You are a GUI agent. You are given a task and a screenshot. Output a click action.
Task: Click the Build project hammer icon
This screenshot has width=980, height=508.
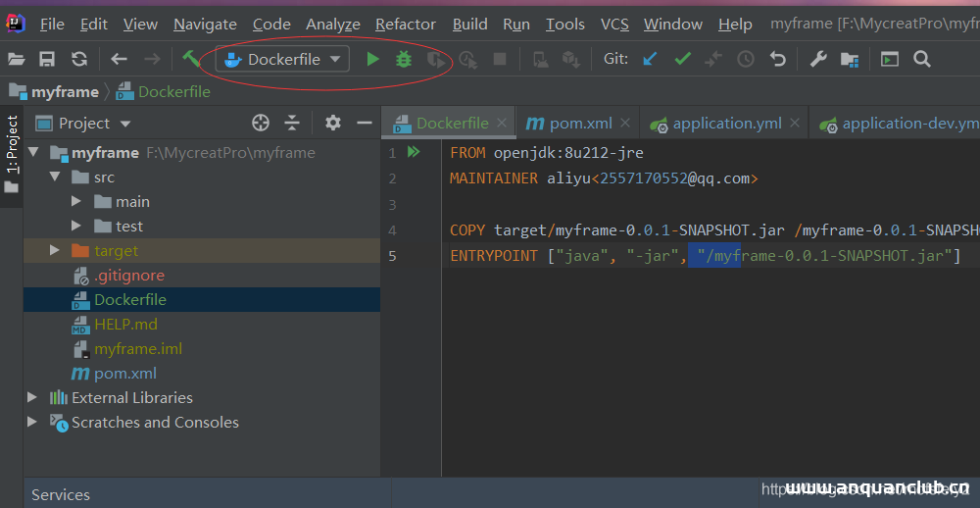point(191,60)
